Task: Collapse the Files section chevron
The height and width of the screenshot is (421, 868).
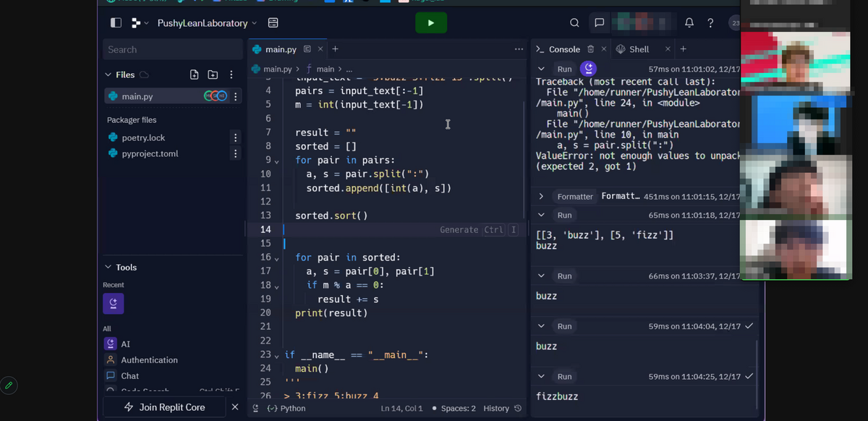Action: pyautogui.click(x=109, y=75)
